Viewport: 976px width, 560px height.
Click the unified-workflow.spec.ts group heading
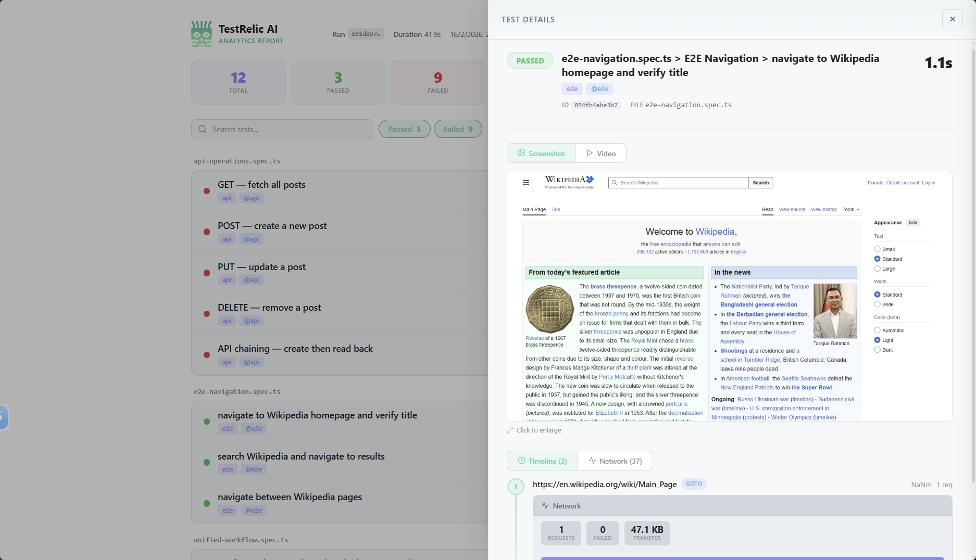click(x=241, y=540)
